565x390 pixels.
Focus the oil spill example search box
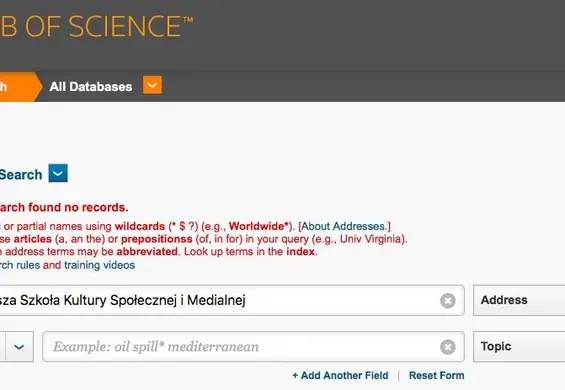click(253, 346)
